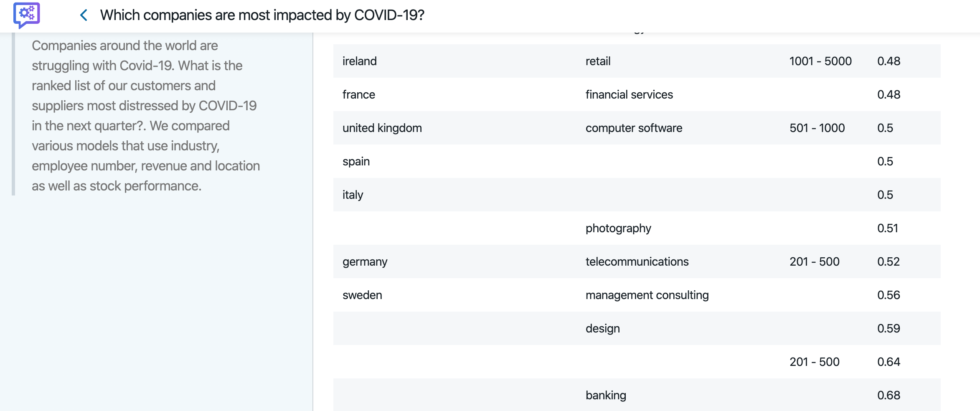
Task: Select the photography industry row
Action: [637, 228]
